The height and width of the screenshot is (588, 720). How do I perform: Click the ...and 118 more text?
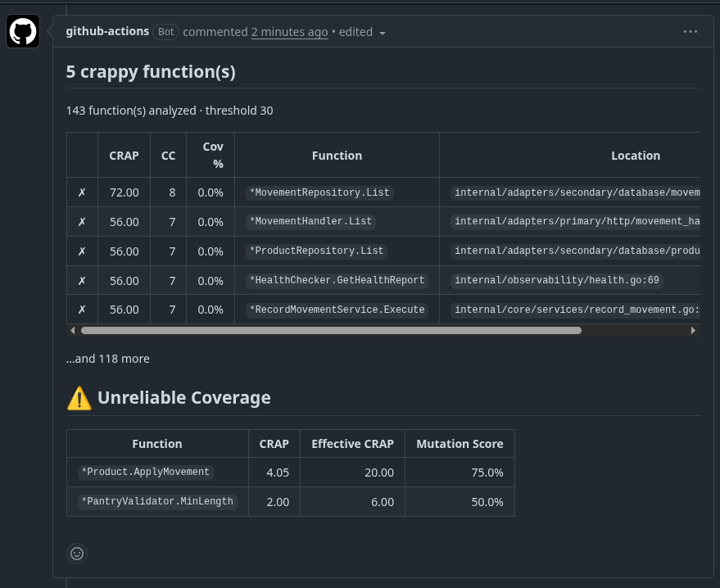(108, 359)
